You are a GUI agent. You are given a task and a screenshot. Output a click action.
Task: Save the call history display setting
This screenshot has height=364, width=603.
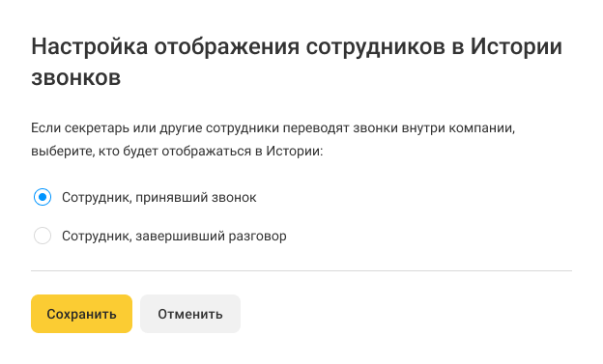[81, 314]
